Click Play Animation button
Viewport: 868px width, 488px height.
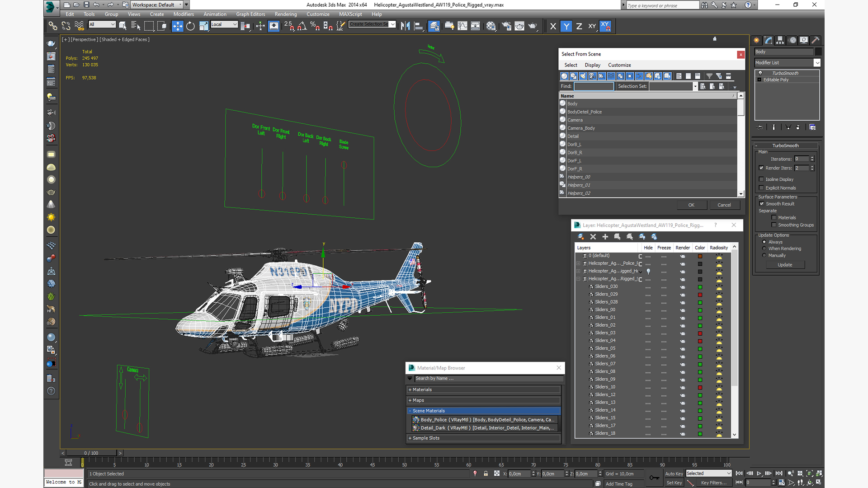coord(759,474)
